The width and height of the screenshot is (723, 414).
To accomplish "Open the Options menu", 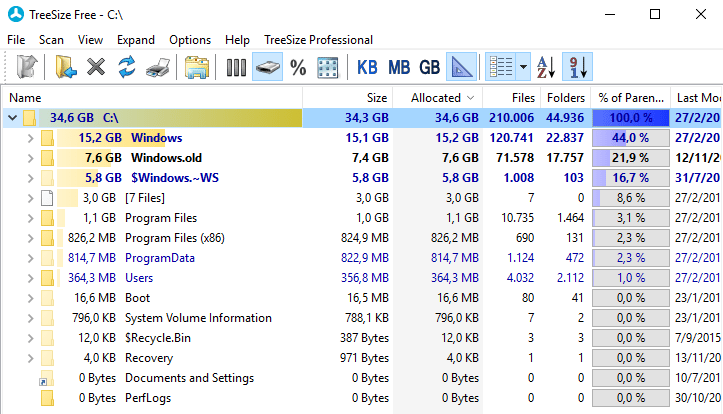I will tap(190, 40).
